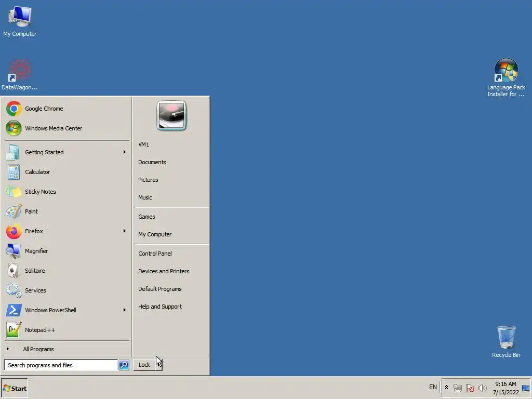Expand Windows PowerShell jump list arrow

pos(125,310)
